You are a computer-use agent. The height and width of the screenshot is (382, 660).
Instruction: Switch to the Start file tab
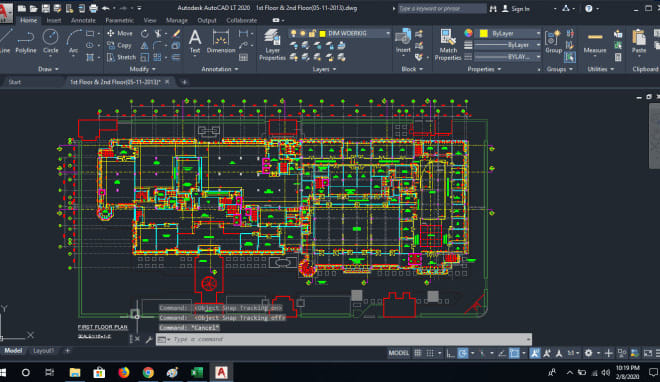click(15, 82)
